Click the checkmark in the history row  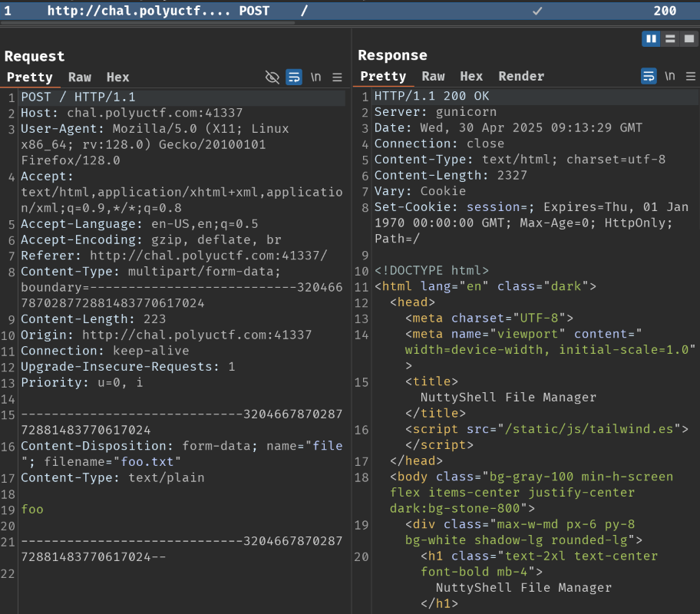click(x=537, y=11)
